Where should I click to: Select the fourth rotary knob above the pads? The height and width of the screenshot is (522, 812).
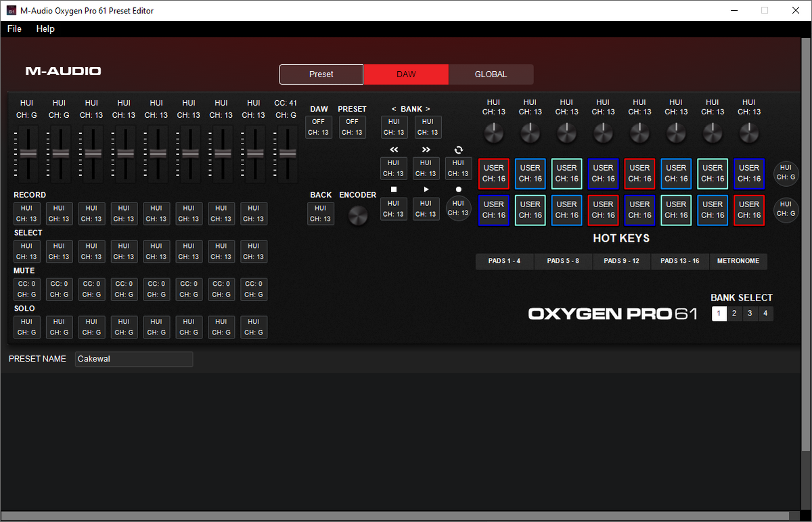click(603, 133)
